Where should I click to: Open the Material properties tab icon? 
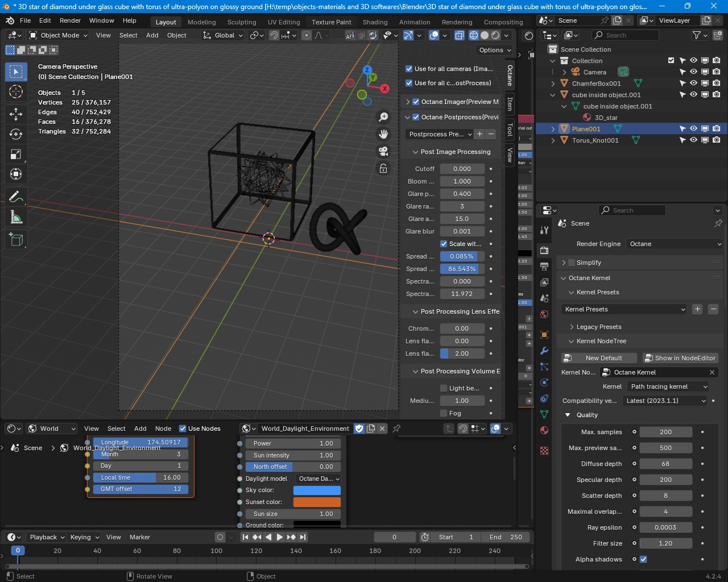point(544,430)
